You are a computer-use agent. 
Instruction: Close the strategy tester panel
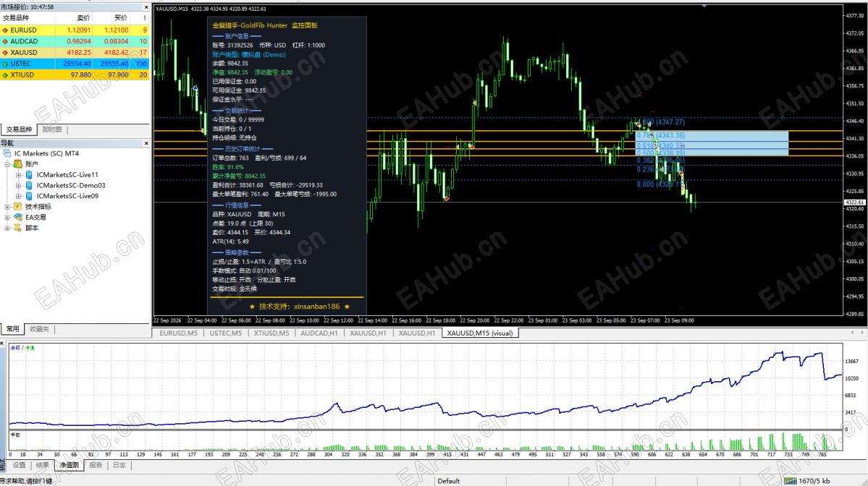[2, 344]
